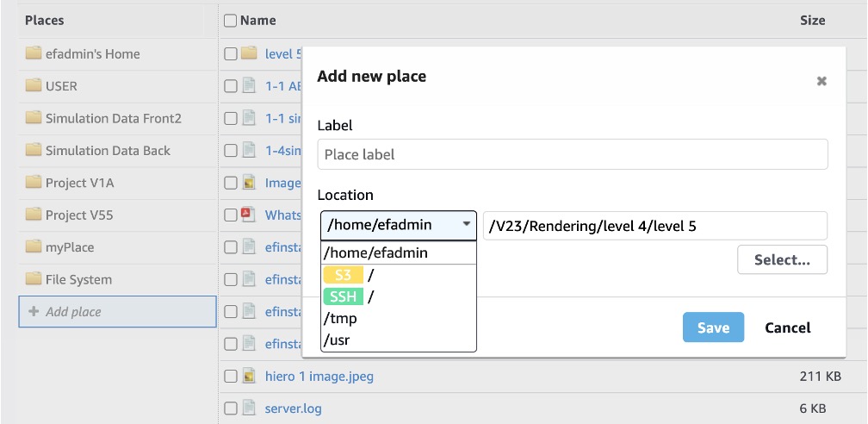
Task: Click the plus icon for Add place
Action: [x=34, y=312]
